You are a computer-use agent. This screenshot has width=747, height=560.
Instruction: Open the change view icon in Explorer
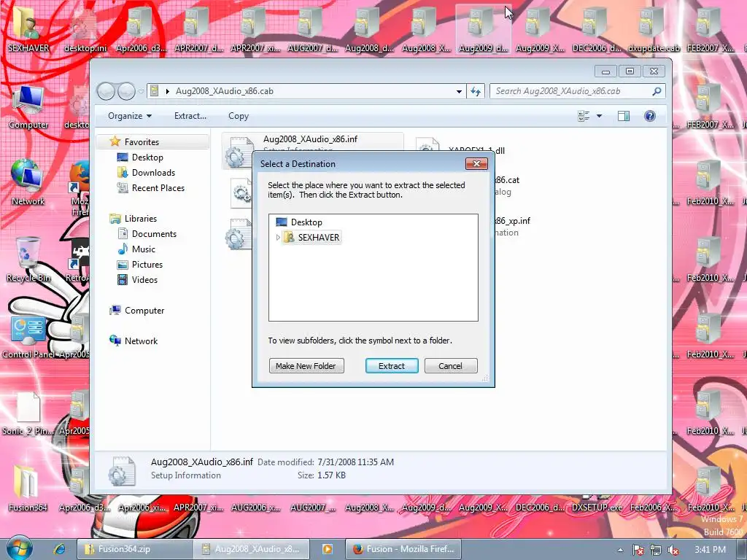tap(584, 116)
